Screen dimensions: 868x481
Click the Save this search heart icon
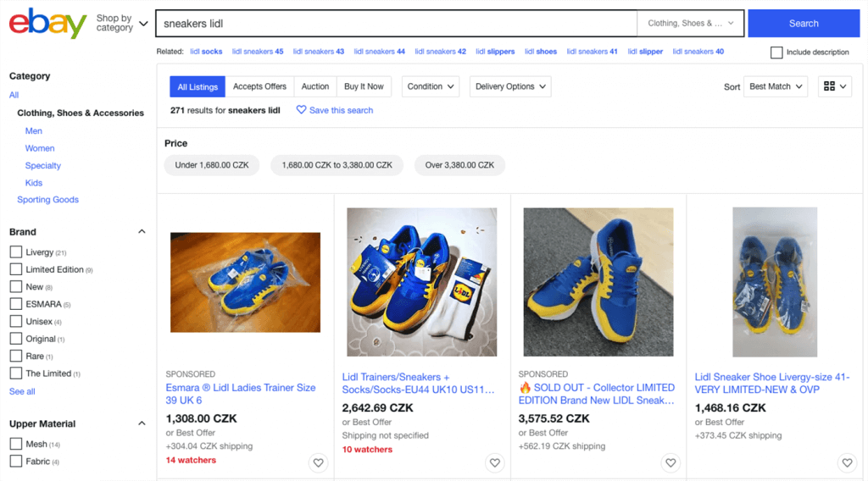coord(301,110)
